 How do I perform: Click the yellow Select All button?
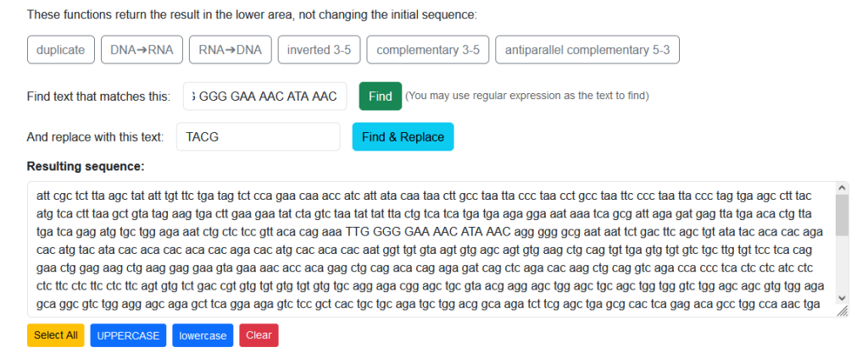click(55, 335)
